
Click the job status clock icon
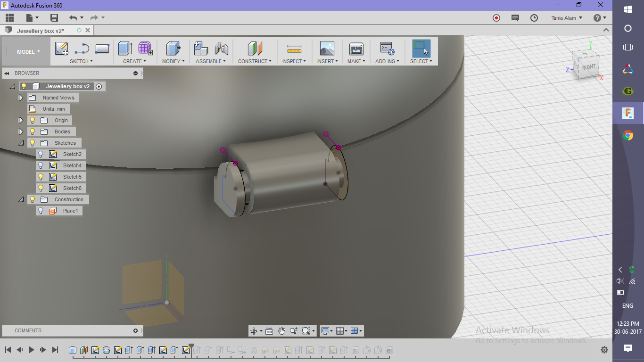[x=534, y=18]
